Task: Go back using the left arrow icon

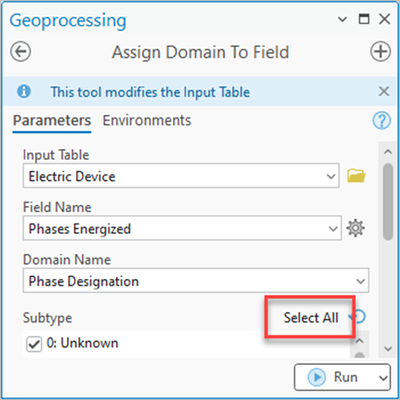Action: (21, 52)
